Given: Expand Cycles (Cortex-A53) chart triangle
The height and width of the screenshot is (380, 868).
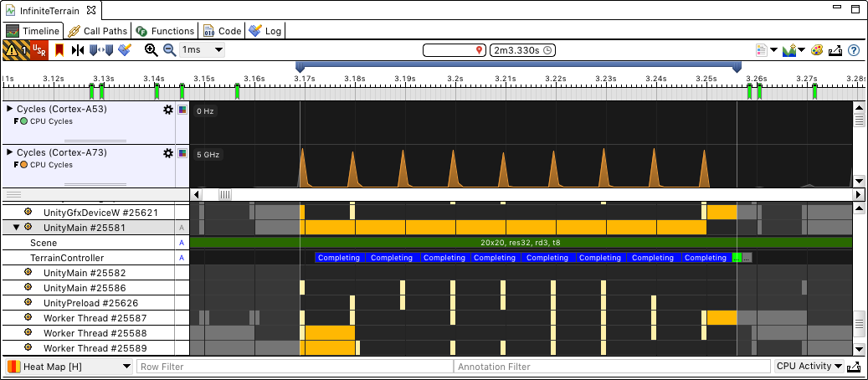Looking at the screenshot, I should tap(9, 109).
